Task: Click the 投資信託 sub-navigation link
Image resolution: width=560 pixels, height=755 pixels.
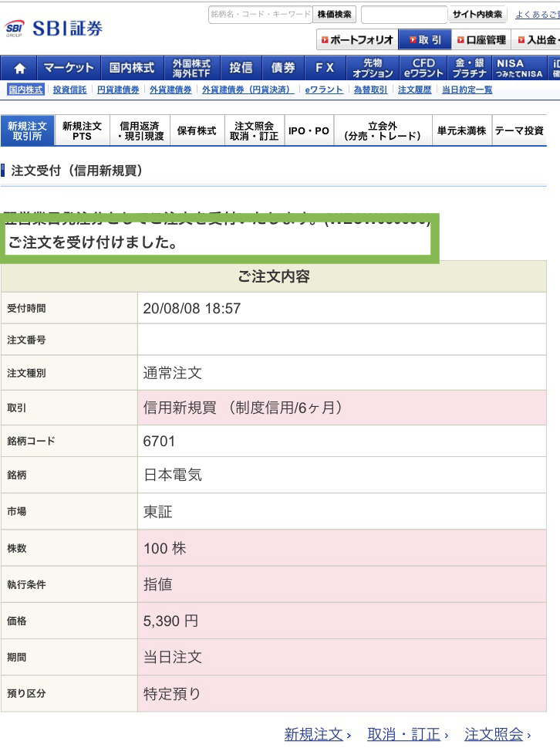Action: click(x=69, y=90)
